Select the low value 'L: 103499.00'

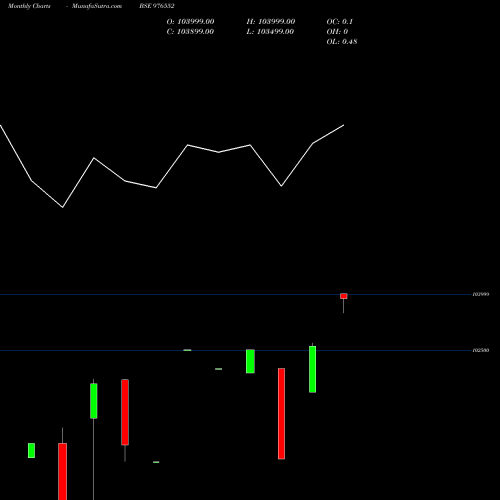270,32
